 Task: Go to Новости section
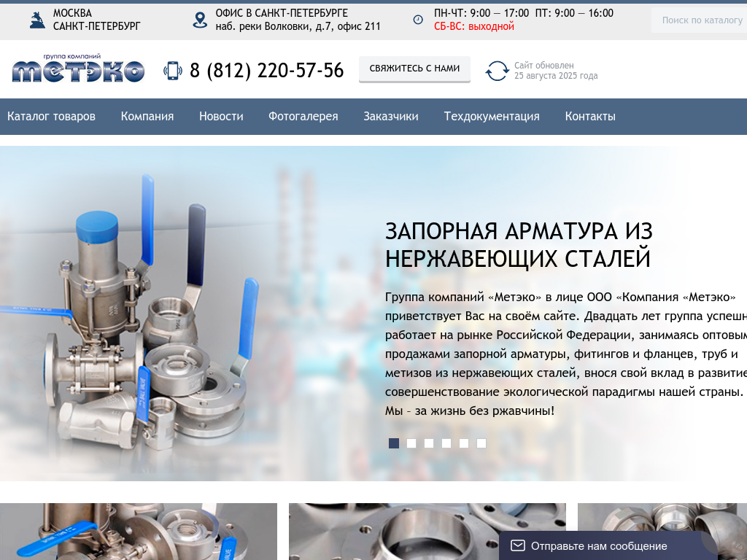[221, 116]
